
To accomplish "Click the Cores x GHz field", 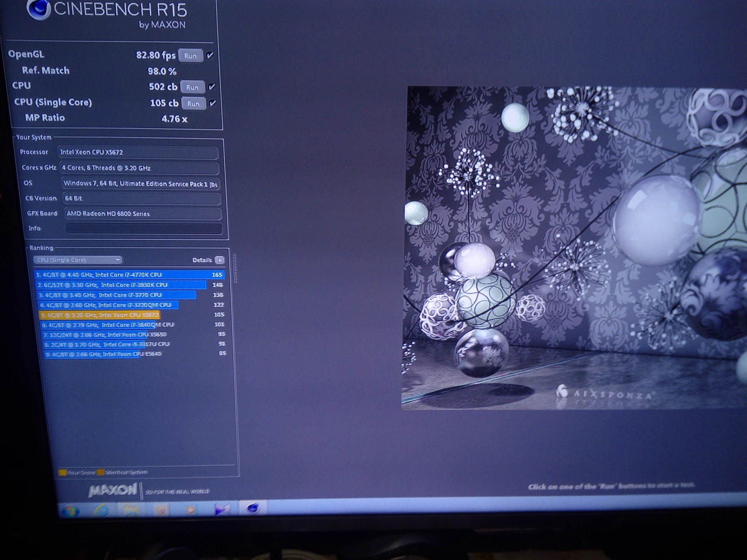I will pyautogui.click(x=139, y=168).
